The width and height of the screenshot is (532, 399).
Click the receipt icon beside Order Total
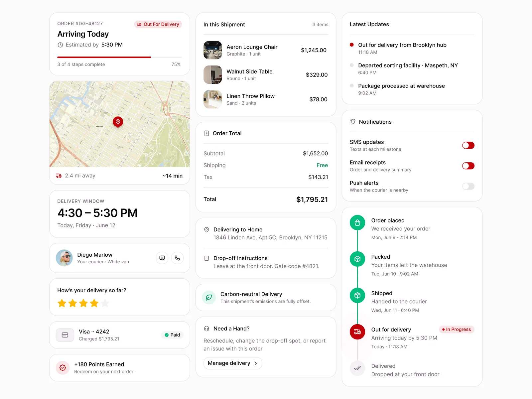pyautogui.click(x=206, y=133)
